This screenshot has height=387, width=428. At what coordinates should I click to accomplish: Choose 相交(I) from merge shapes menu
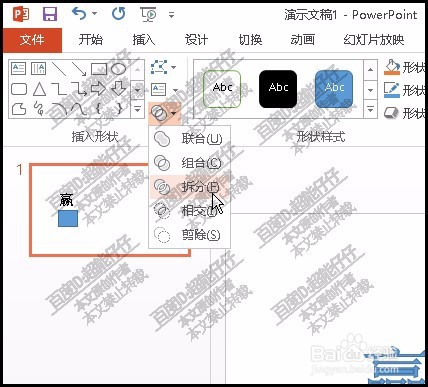point(189,211)
